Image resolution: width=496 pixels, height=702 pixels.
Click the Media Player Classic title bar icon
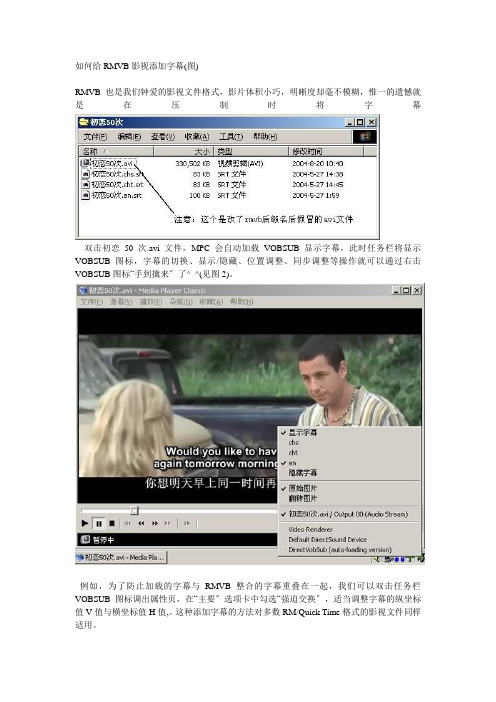click(x=83, y=290)
